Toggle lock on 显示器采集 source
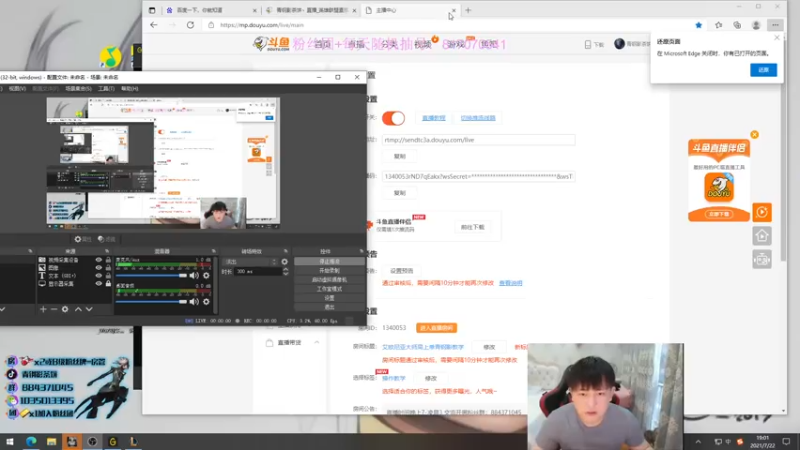Image resolution: width=800 pixels, height=450 pixels. pos(108,283)
